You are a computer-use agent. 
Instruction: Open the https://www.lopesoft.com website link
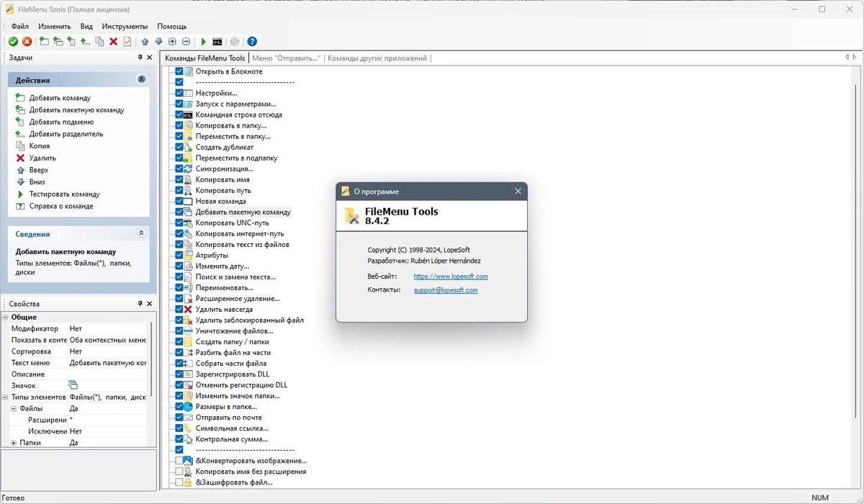click(x=451, y=276)
